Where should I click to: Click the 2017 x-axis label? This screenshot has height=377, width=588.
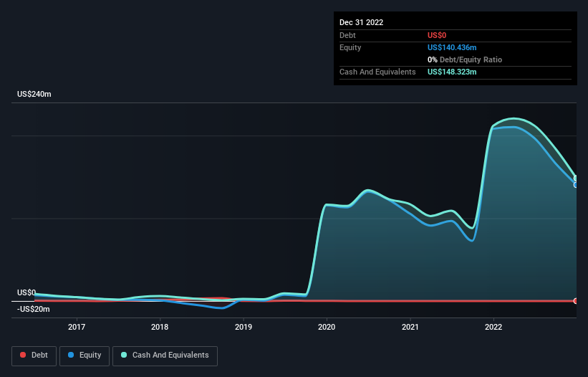tap(77, 327)
